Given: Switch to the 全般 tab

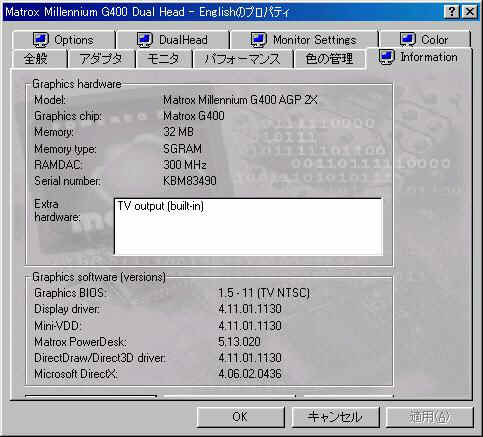Looking at the screenshot, I should coord(39,59).
